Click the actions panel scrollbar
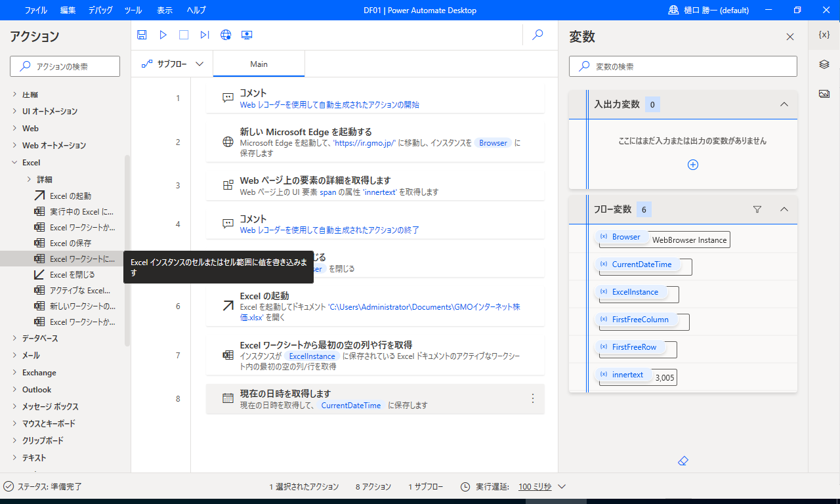This screenshot has height=504, width=840. pos(127,249)
